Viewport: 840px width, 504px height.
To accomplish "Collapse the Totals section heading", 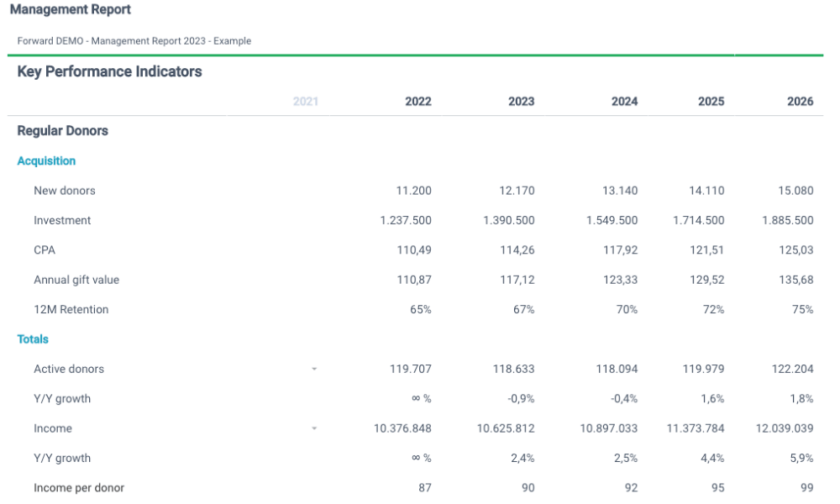I will 33,339.
